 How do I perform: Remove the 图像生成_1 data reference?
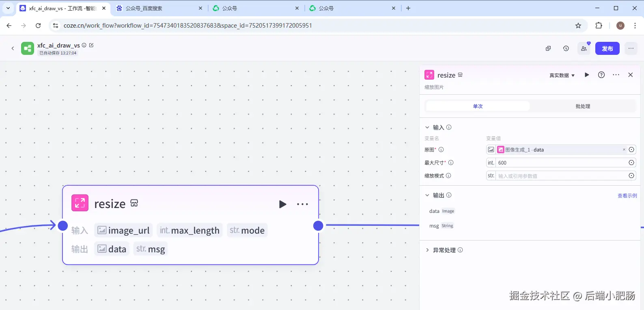coord(624,150)
